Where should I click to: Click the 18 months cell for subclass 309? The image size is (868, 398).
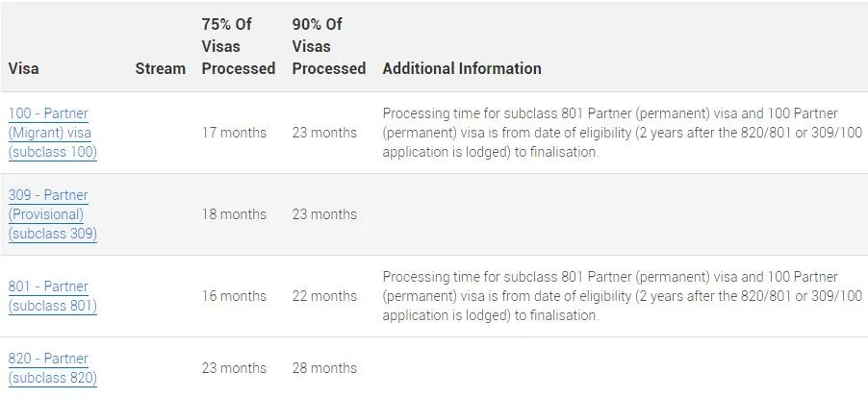pos(234,214)
